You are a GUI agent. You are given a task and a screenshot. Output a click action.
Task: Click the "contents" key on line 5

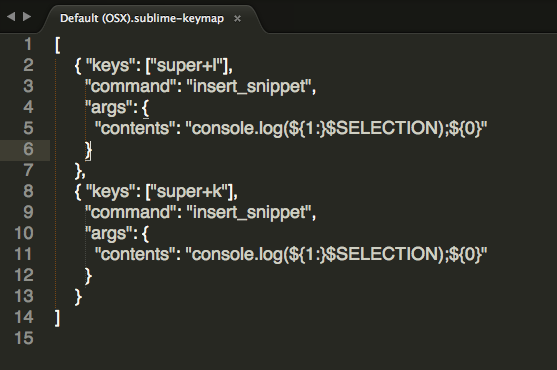point(135,128)
